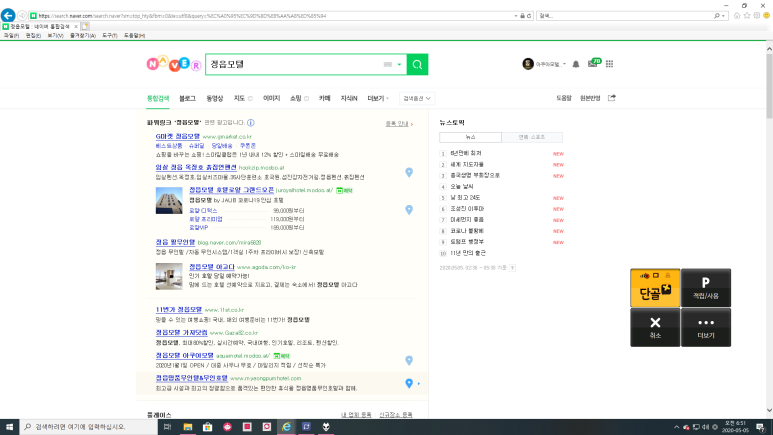Viewport: 773px width, 435px height.
Task: Select the 통합검색 tab
Action: (158, 99)
